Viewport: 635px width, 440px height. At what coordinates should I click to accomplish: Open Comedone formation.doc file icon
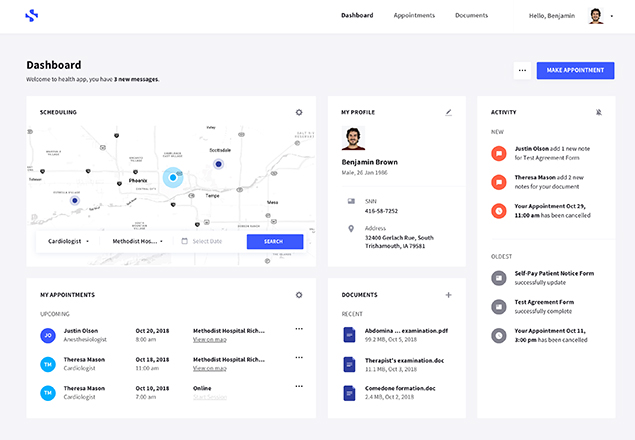click(349, 393)
